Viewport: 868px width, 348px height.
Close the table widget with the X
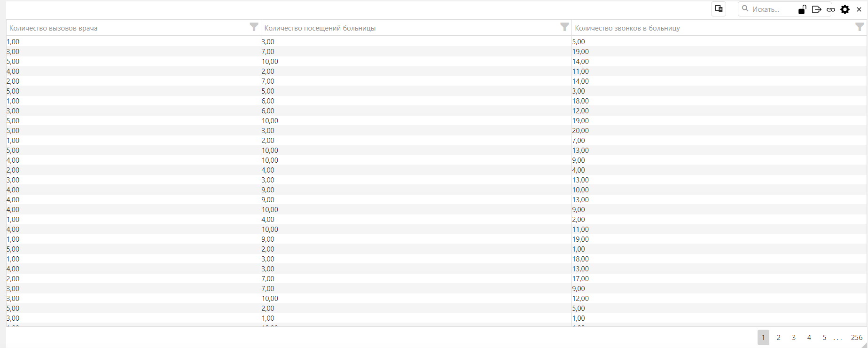(x=859, y=9)
